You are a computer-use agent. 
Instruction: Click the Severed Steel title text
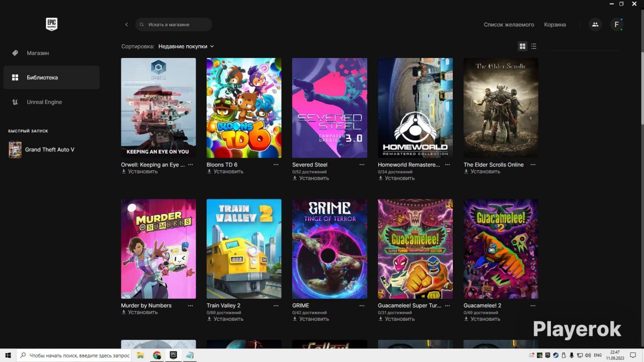(x=310, y=165)
